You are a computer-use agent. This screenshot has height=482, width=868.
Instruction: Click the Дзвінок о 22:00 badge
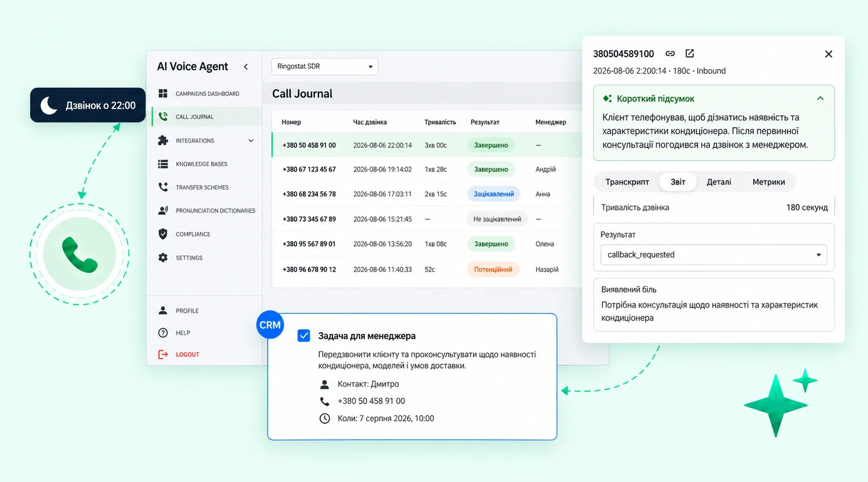tap(88, 105)
